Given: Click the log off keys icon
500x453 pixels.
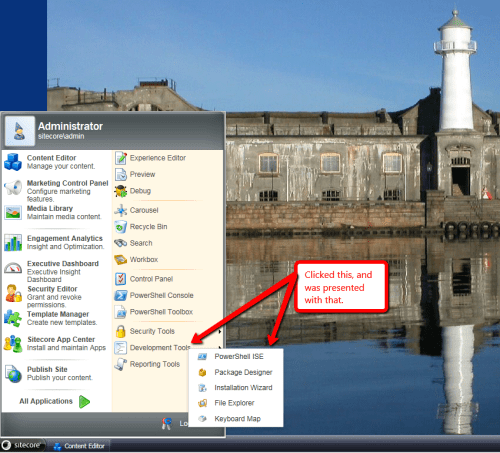Looking at the screenshot, I should [167, 423].
